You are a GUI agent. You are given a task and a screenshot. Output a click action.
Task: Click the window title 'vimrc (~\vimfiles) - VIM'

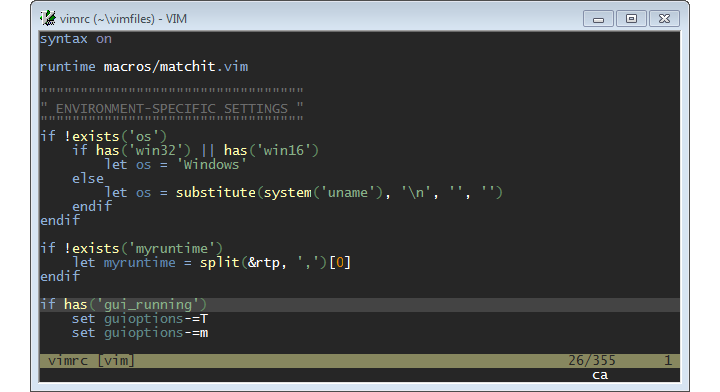(x=123, y=19)
